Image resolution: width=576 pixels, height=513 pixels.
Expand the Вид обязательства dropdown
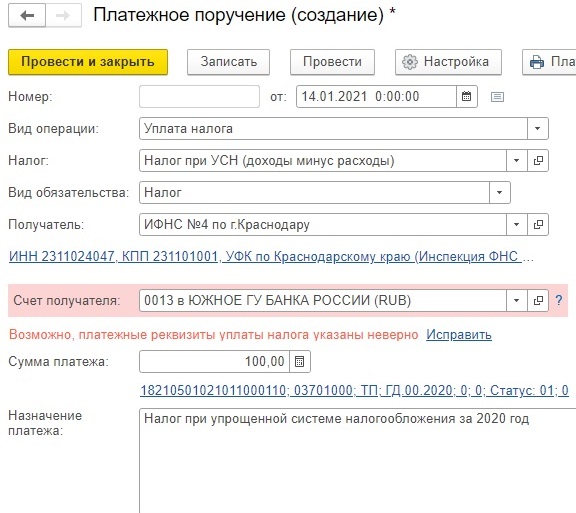[500, 193]
